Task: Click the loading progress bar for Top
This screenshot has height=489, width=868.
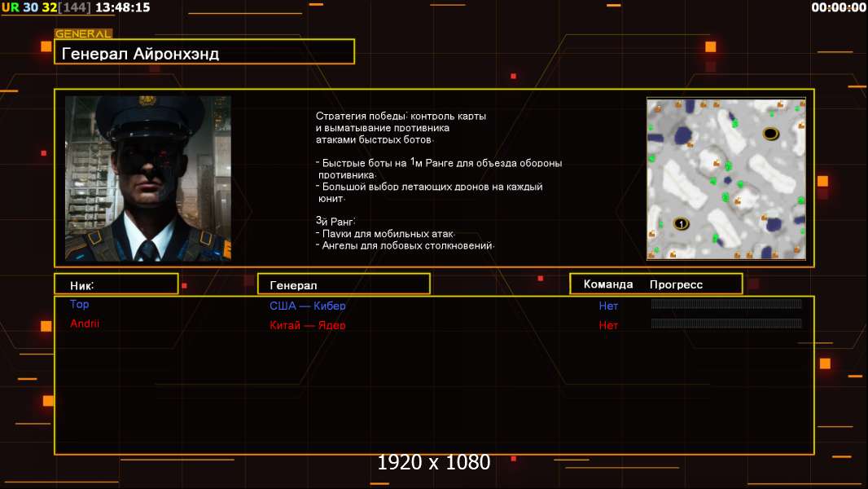Action: (x=726, y=303)
